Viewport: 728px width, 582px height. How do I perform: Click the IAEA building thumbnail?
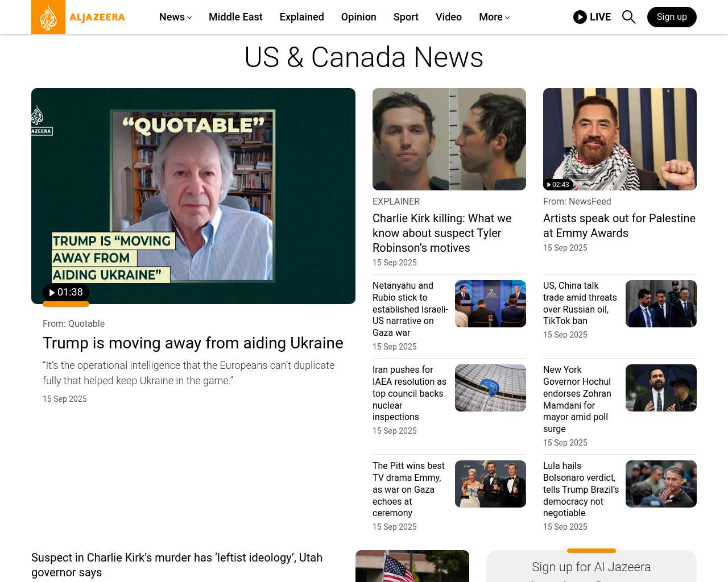(x=490, y=388)
